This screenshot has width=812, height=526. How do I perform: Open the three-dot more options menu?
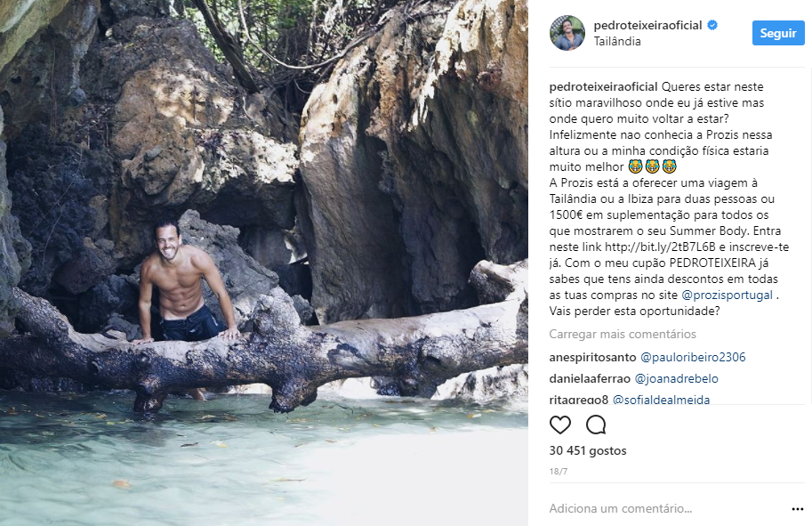click(x=797, y=509)
